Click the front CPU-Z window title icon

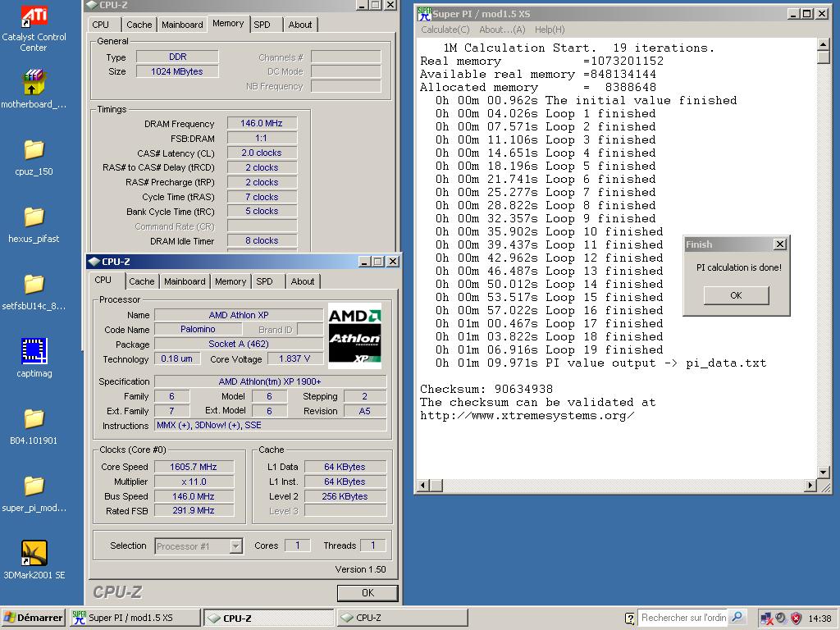point(94,262)
